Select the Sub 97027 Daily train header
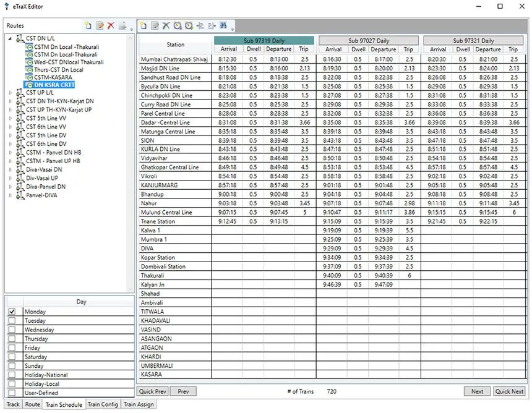 tap(369, 40)
